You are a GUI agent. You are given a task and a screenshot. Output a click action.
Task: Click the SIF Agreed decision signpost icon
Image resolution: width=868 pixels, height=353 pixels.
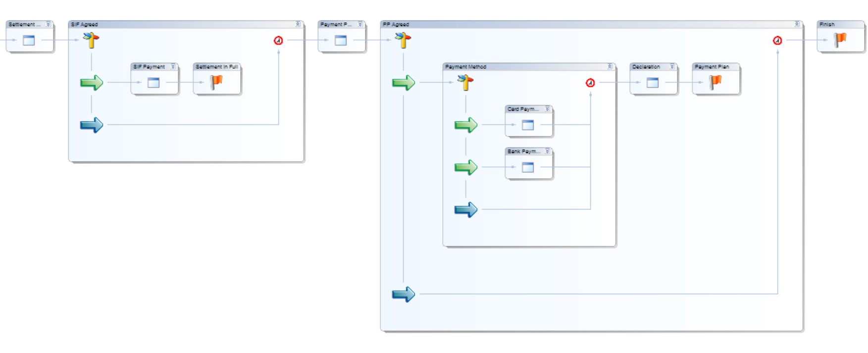click(x=91, y=40)
